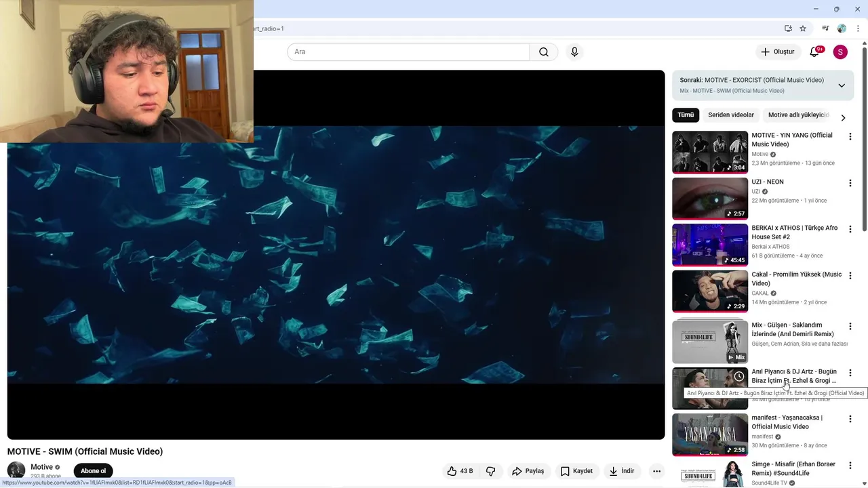Select the Seriden videolar chip

pos(731,115)
